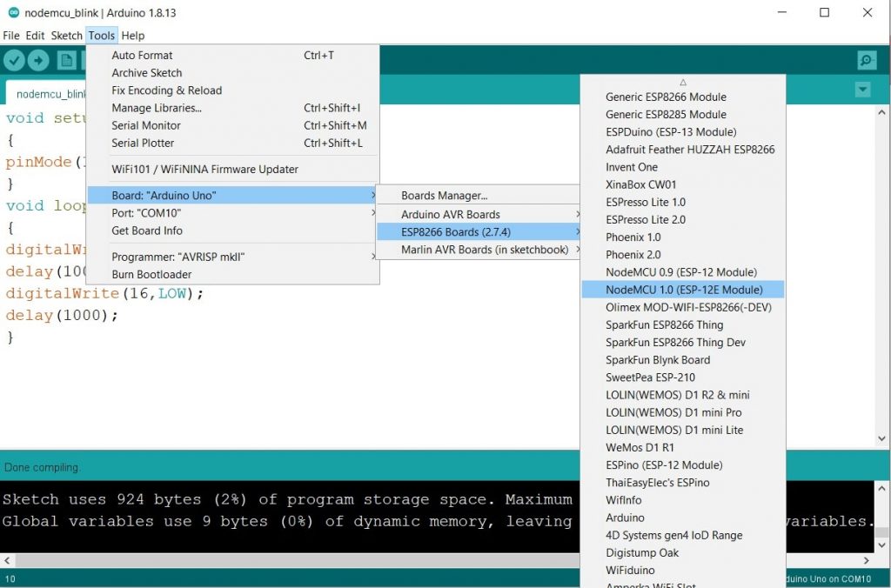This screenshot has width=891, height=588.
Task: Open the Serial Monitor magnifier icon
Action: pos(867,60)
